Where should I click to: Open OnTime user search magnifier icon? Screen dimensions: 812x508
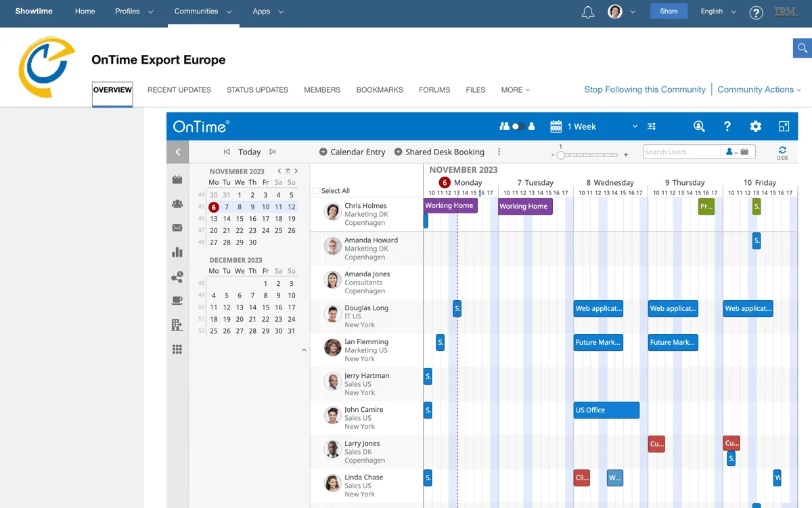click(699, 127)
